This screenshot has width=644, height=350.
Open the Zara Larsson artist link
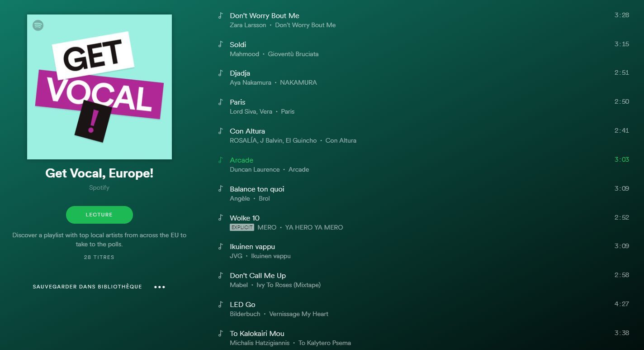[x=248, y=25]
